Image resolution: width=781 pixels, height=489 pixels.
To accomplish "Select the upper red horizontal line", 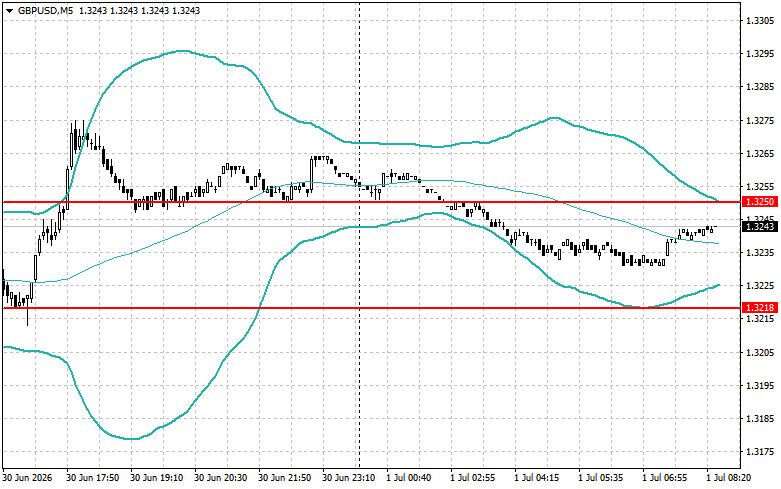I will (371, 202).
